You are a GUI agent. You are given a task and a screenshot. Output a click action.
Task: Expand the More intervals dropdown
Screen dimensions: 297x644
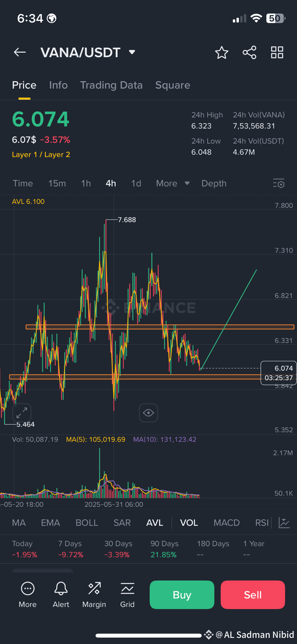(173, 184)
